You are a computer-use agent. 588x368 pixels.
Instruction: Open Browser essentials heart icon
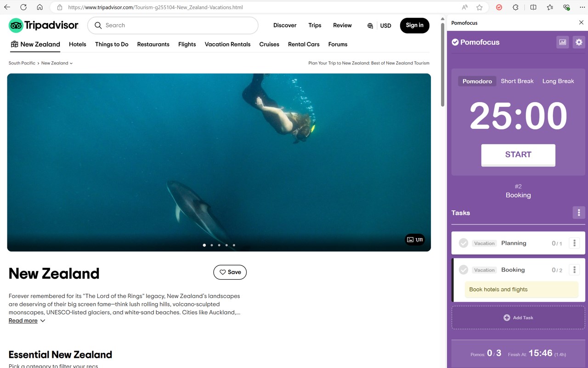[x=566, y=7]
